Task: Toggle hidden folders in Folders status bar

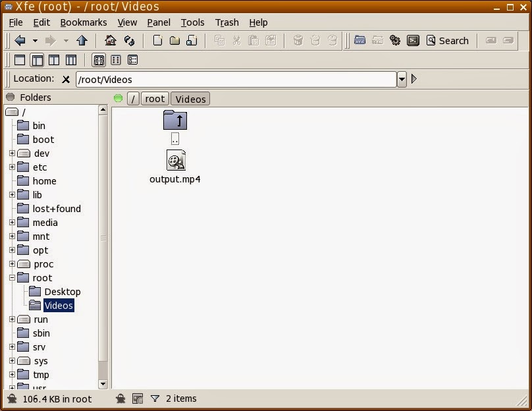Action: click(x=12, y=398)
